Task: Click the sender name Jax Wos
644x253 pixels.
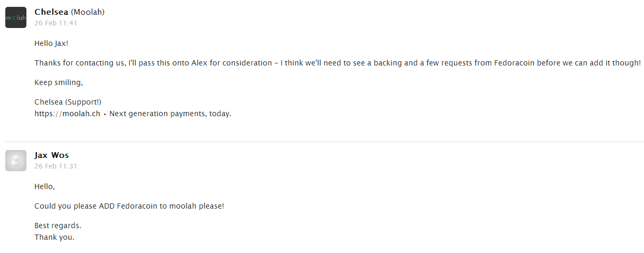Action: (51, 155)
